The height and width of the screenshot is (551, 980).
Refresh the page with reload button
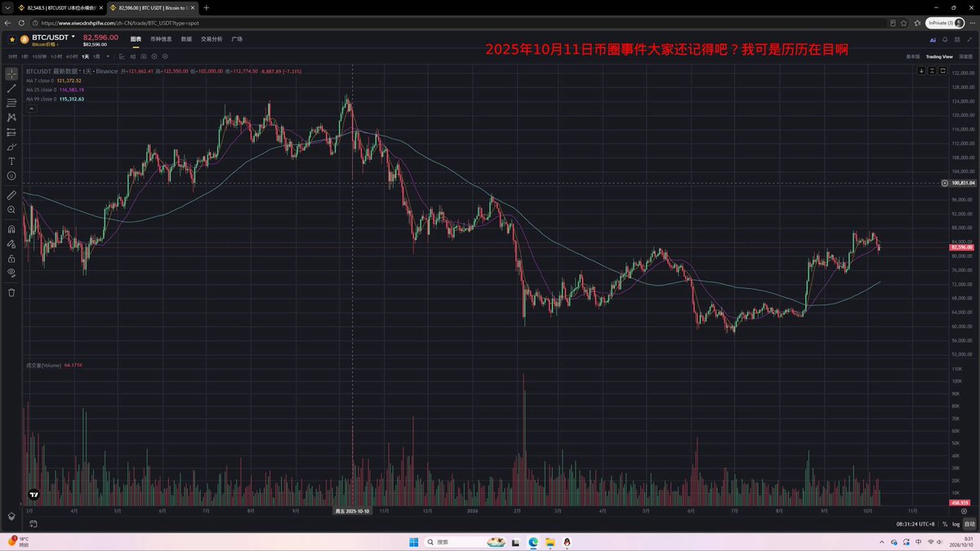point(21,23)
